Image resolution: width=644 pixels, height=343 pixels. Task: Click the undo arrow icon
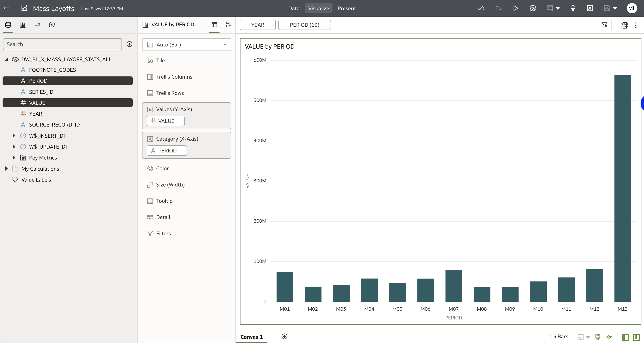click(481, 8)
